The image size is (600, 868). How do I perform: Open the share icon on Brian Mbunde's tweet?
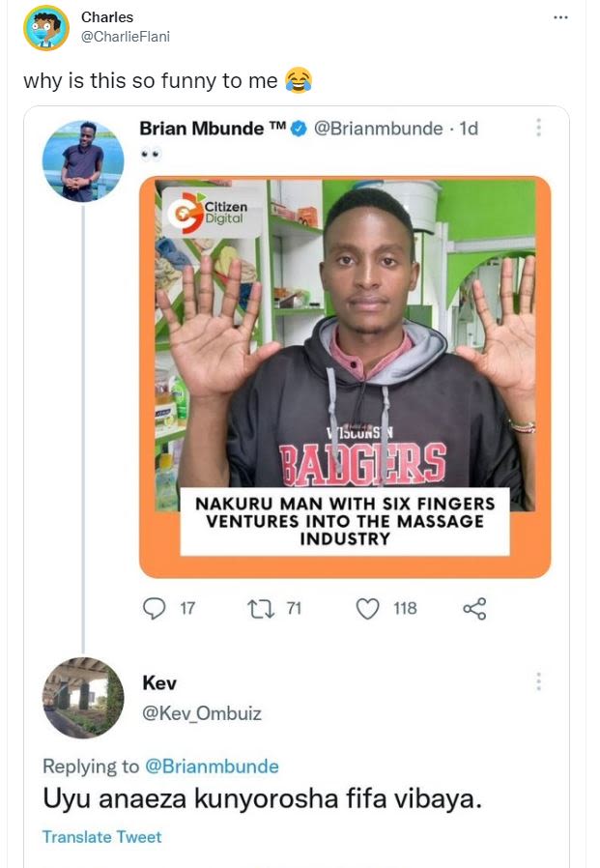point(472,609)
